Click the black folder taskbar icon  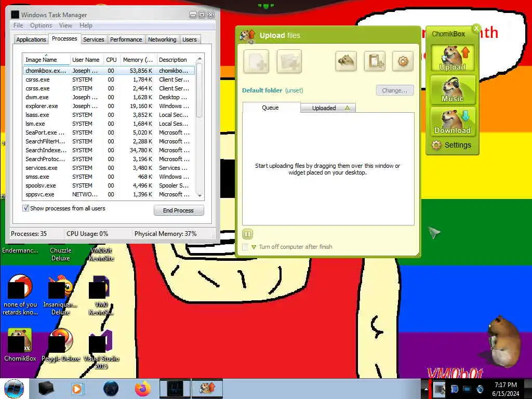[x=46, y=389]
